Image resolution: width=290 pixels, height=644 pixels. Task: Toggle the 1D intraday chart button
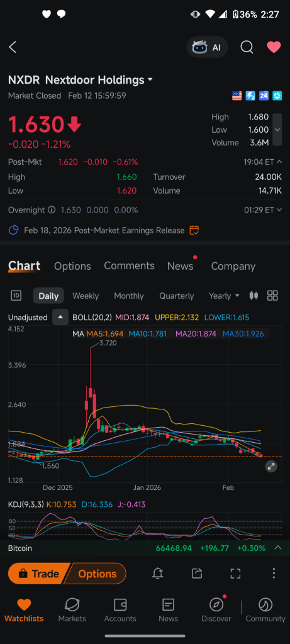click(x=16, y=296)
